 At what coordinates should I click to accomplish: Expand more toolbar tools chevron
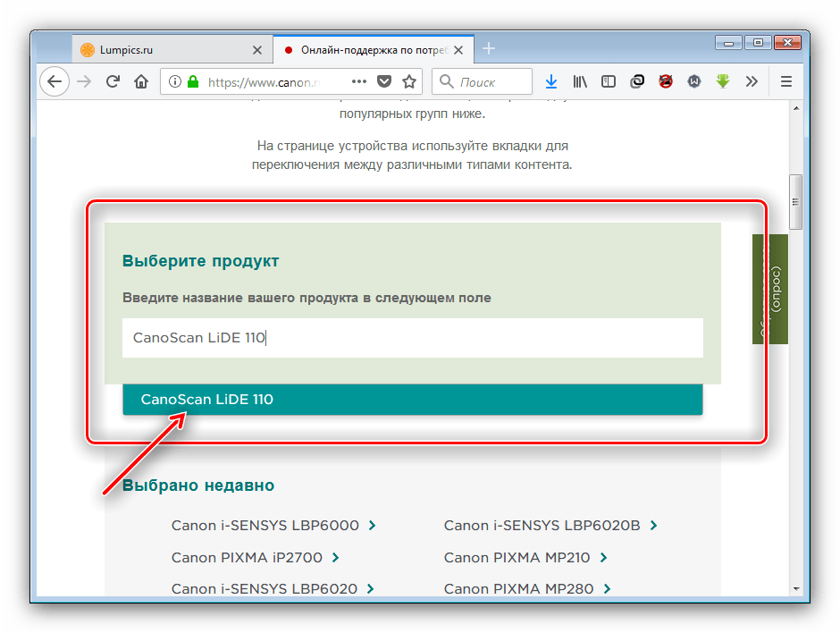point(752,81)
